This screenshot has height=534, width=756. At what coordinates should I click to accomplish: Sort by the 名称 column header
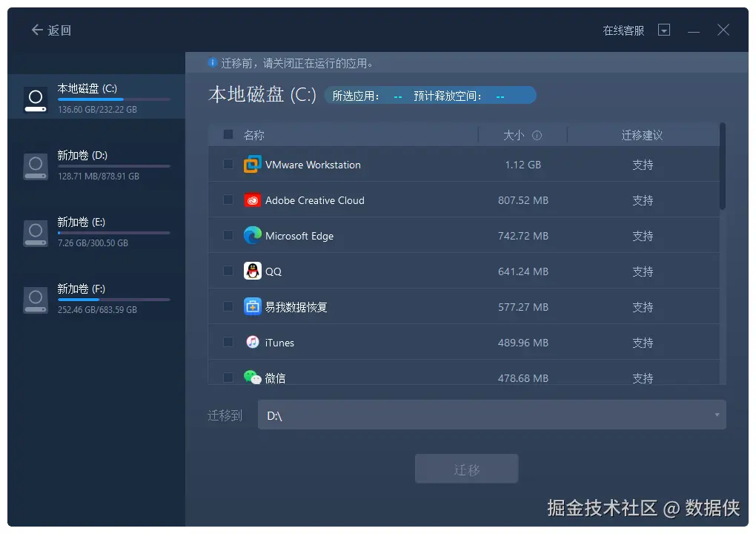coord(253,135)
